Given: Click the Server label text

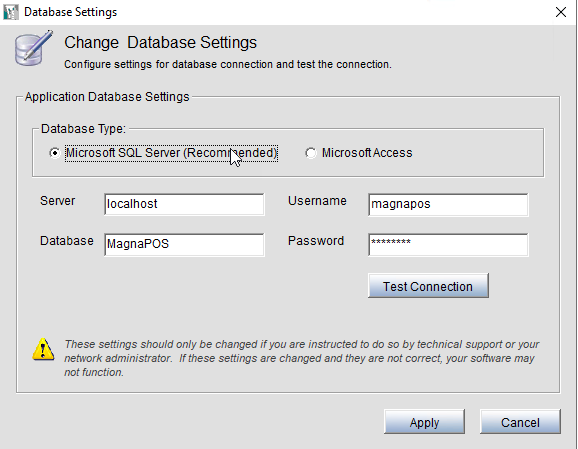Looking at the screenshot, I should click(58, 201).
